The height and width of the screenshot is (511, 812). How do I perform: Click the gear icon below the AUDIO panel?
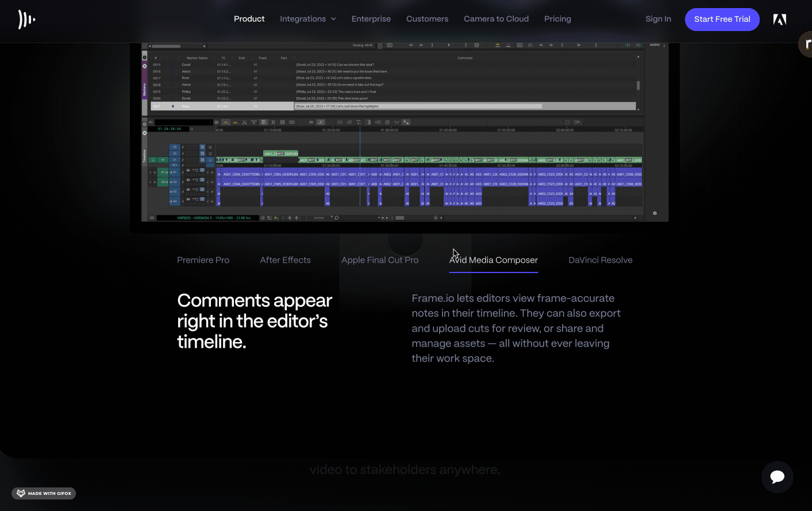tap(655, 213)
